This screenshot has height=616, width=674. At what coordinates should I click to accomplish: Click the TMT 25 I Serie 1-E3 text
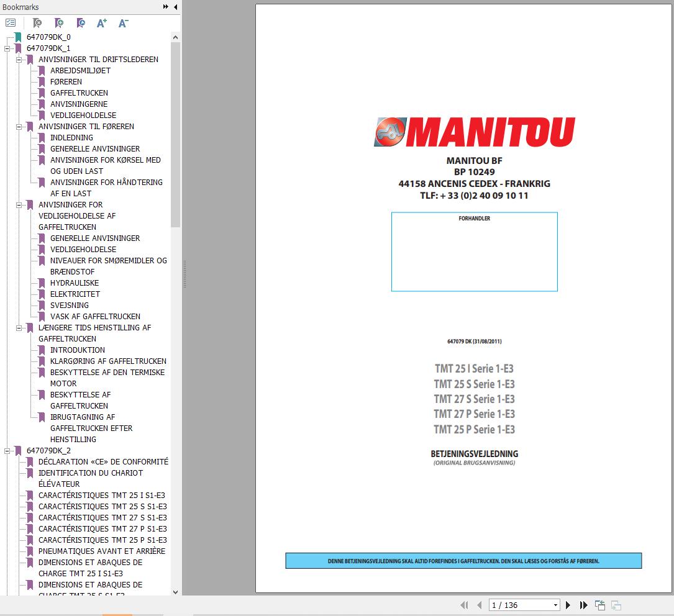click(x=474, y=369)
